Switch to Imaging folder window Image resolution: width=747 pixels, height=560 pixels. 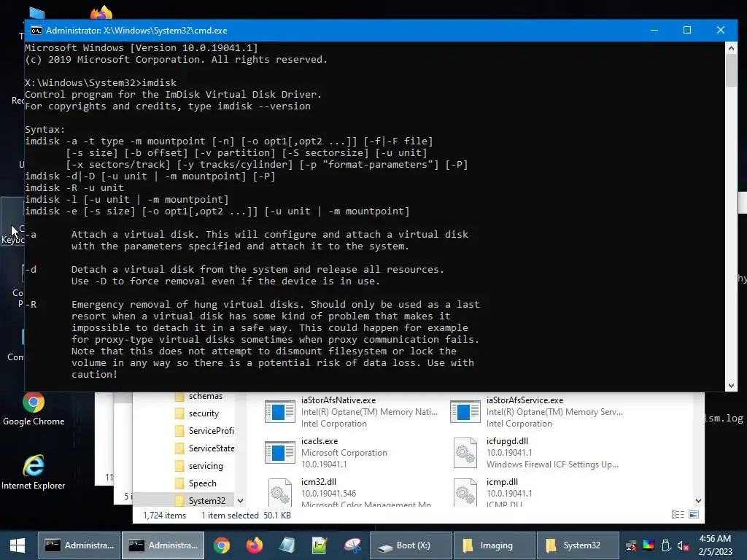495,545
